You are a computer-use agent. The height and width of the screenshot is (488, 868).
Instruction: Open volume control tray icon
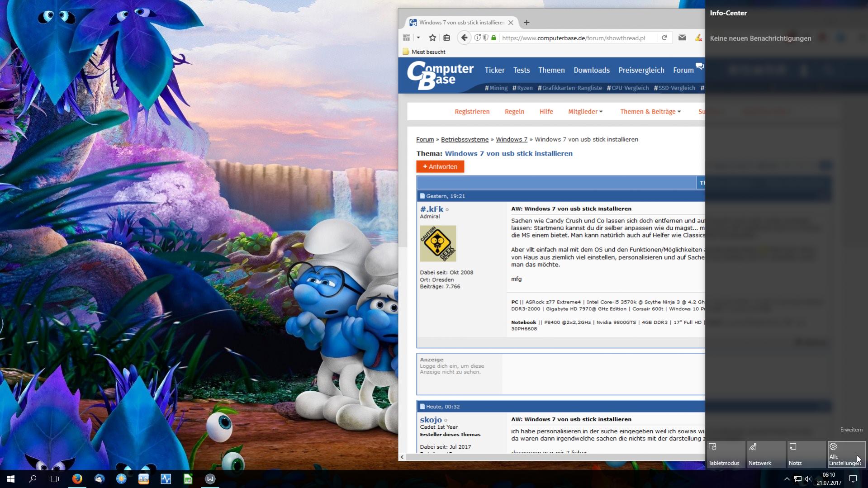(x=808, y=479)
